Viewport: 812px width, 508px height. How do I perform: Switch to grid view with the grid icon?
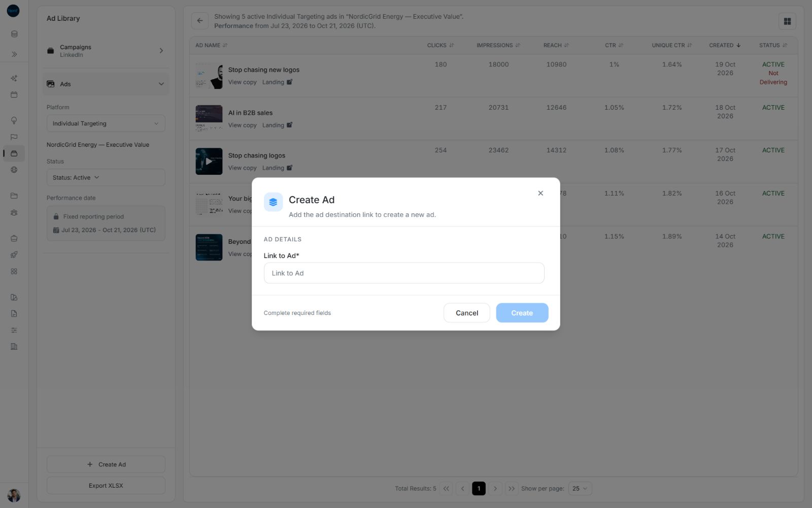[x=787, y=21]
